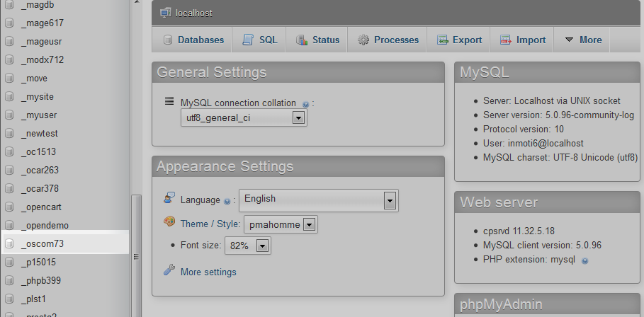
Task: Open the SQL tab
Action: click(x=260, y=40)
